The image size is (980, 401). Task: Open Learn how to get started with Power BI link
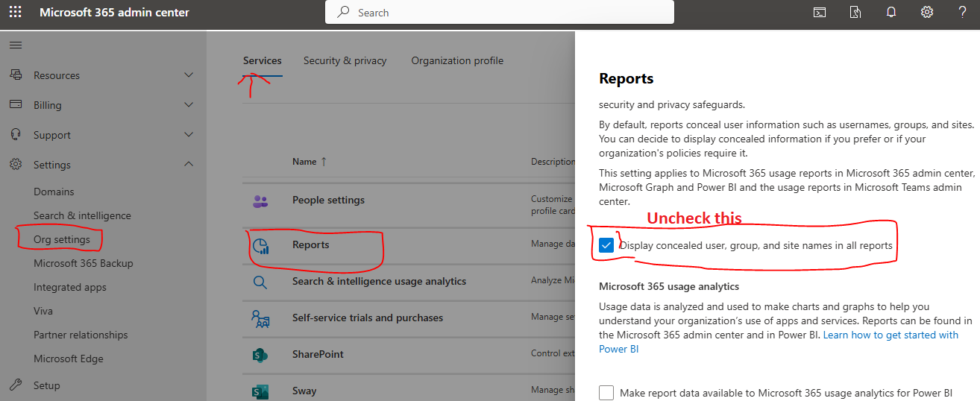coord(891,335)
